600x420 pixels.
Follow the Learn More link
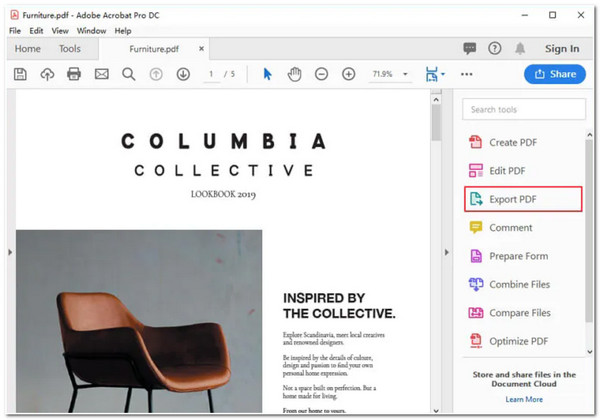tap(524, 399)
